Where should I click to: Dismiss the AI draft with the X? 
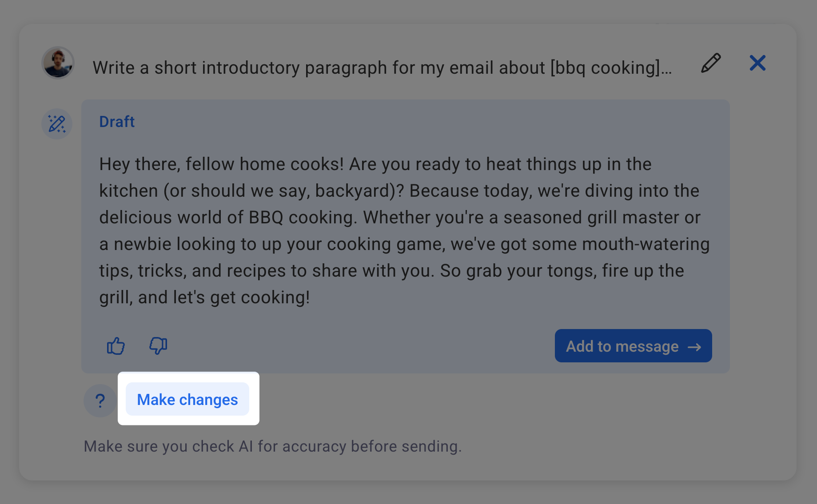click(x=757, y=63)
